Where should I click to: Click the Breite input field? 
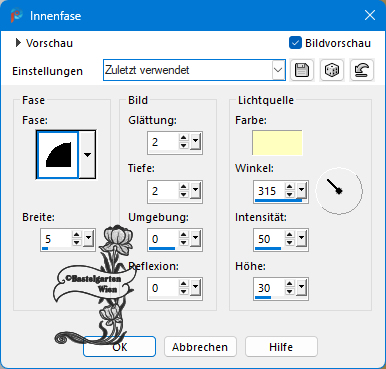pyautogui.click(x=56, y=239)
